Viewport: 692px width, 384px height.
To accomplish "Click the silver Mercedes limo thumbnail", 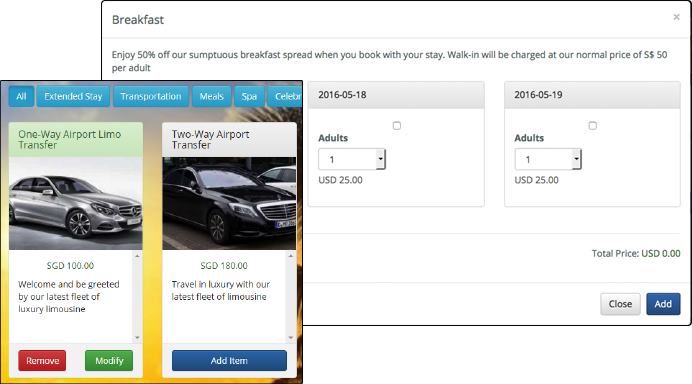I will (75, 203).
